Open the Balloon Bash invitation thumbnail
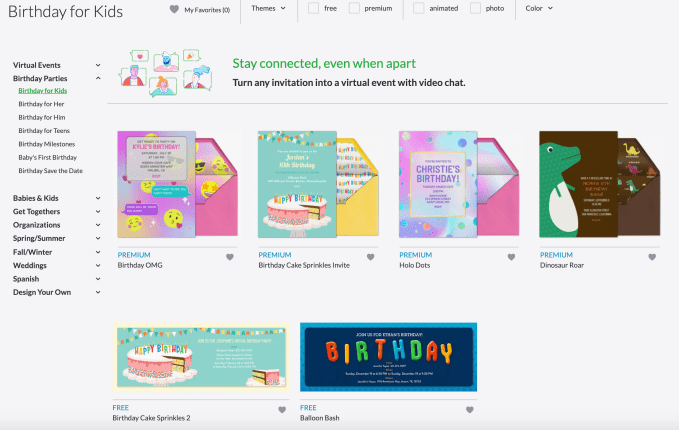Screen dimensions: 679x430 [x=388, y=357]
